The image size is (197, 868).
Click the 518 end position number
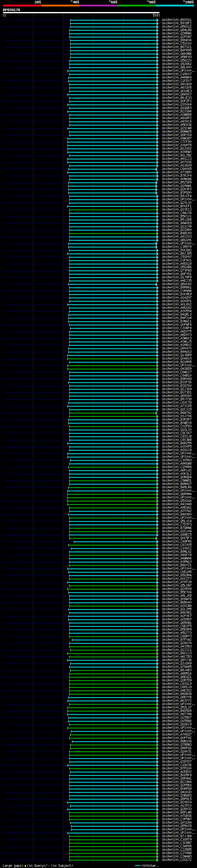coord(155,15)
